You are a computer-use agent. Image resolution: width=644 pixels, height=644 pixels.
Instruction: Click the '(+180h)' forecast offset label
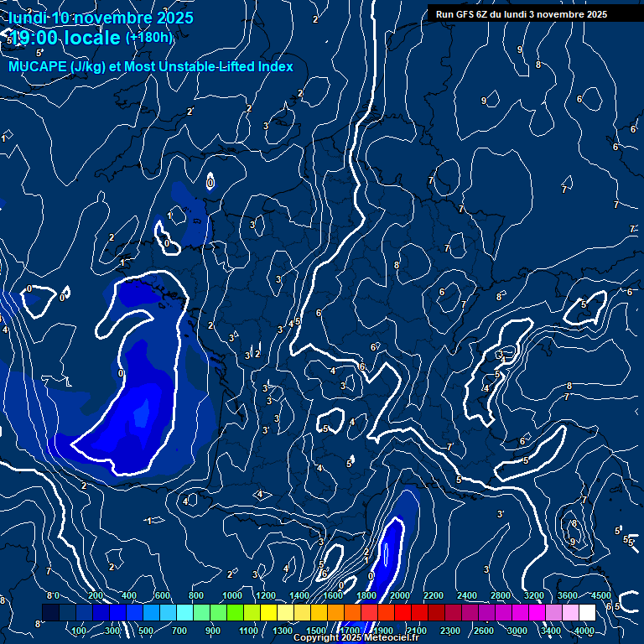pyautogui.click(x=149, y=37)
